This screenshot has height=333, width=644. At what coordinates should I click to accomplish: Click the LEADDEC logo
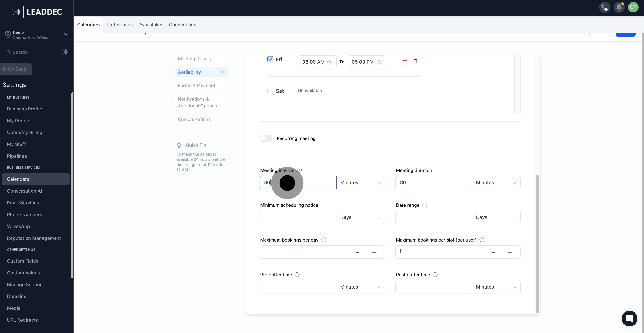tap(37, 12)
